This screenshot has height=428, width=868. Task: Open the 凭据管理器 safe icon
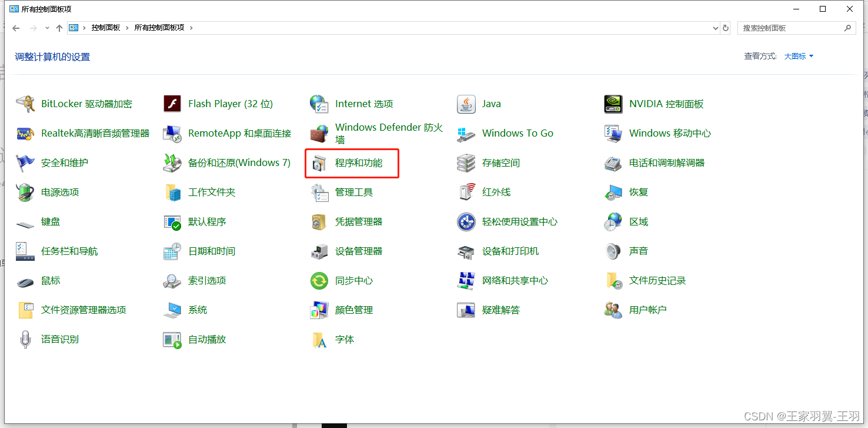(x=319, y=222)
